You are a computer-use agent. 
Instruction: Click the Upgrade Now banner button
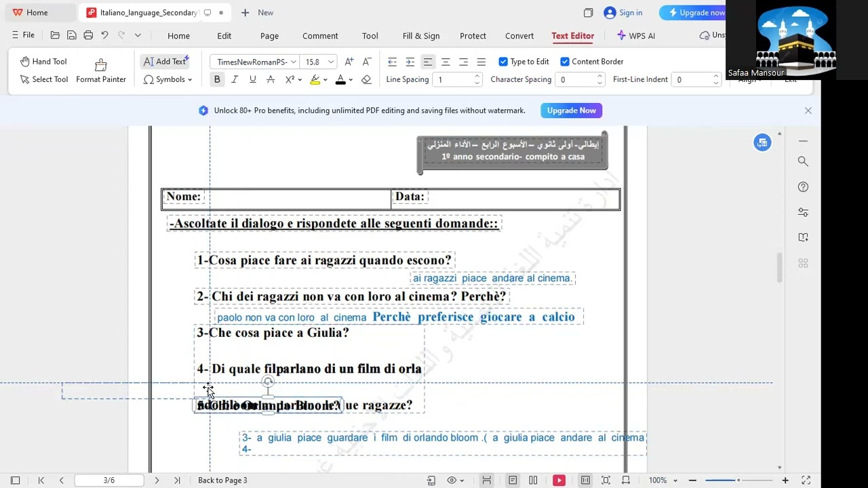(571, 110)
